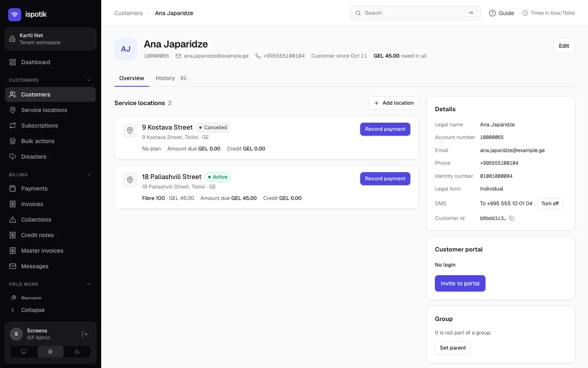Open Service locations pin icon in sidebar
This screenshot has width=588, height=368.
point(13,110)
